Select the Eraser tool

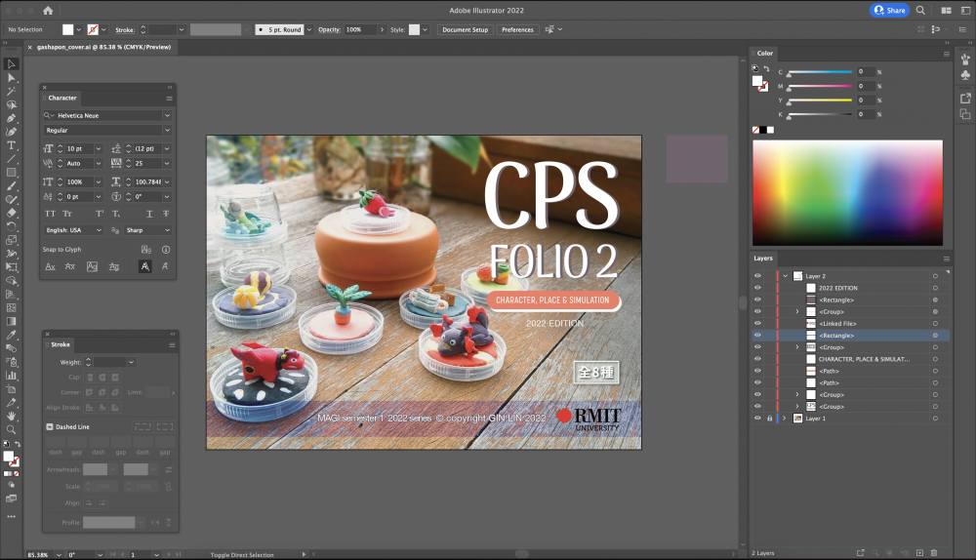point(11,213)
